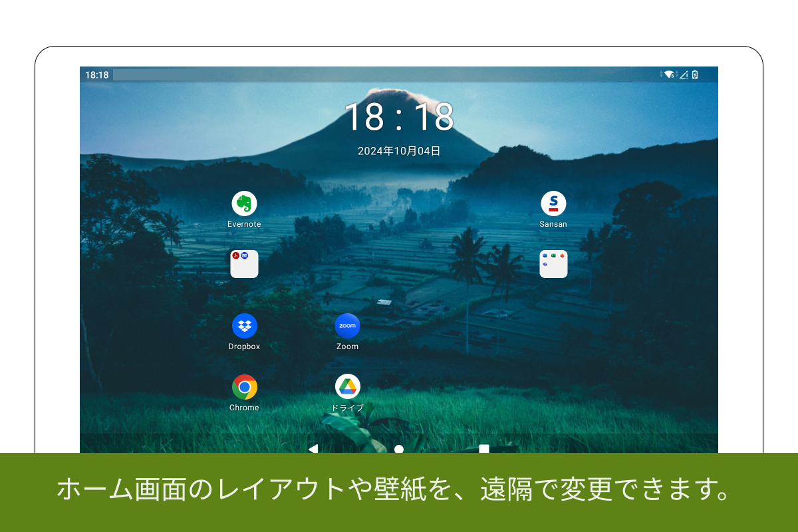Tap the large 18 : 18 clock widget
This screenshot has height=532, width=798.
pos(399,118)
